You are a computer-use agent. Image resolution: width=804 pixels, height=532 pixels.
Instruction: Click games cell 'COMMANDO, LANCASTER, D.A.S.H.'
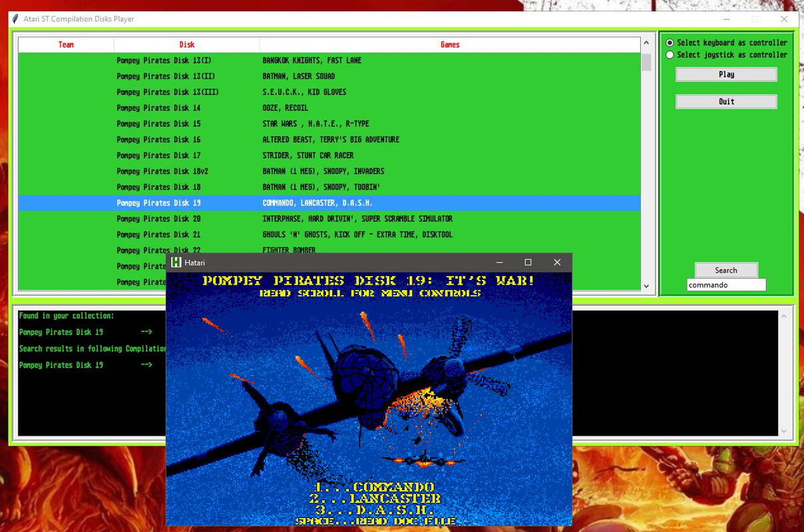[317, 203]
